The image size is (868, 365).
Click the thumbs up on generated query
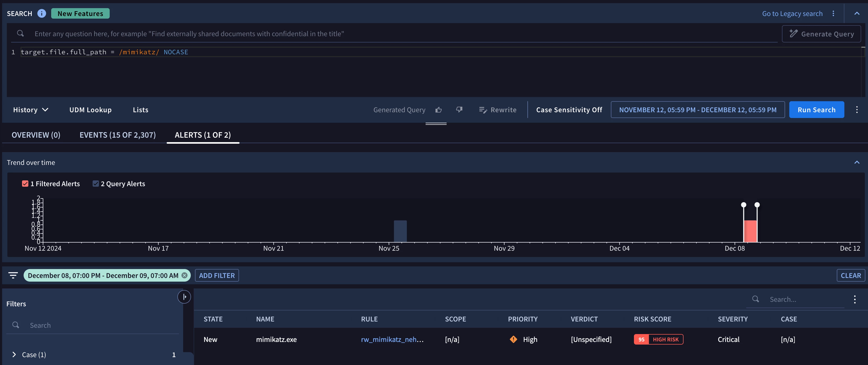(438, 110)
